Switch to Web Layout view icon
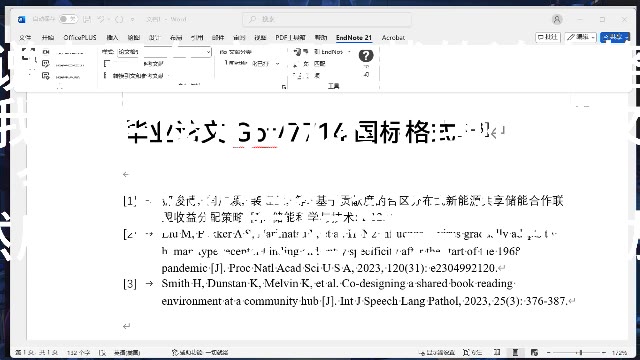The image size is (640, 360). pyautogui.click(x=534, y=352)
